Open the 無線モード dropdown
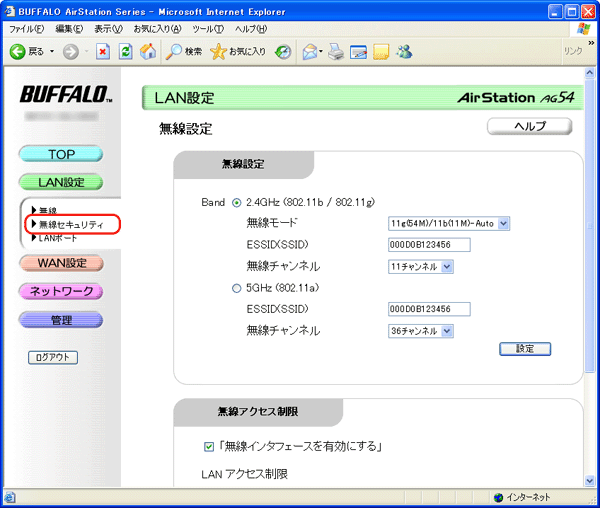The image size is (600, 508). click(448, 223)
